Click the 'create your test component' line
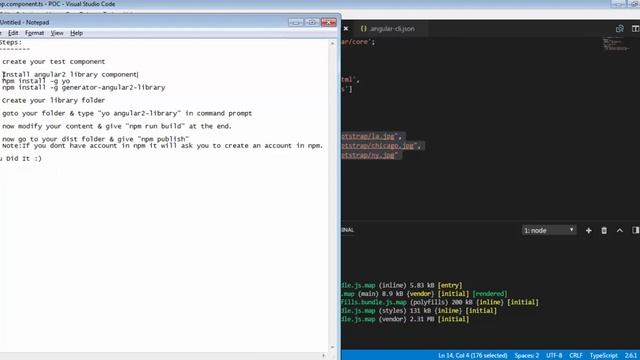640x360 pixels. click(x=53, y=62)
